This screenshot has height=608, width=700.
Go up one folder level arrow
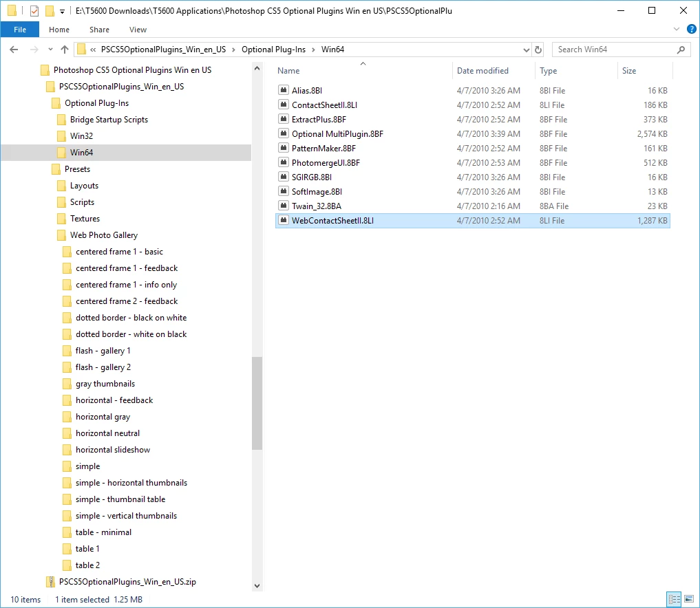click(65, 50)
